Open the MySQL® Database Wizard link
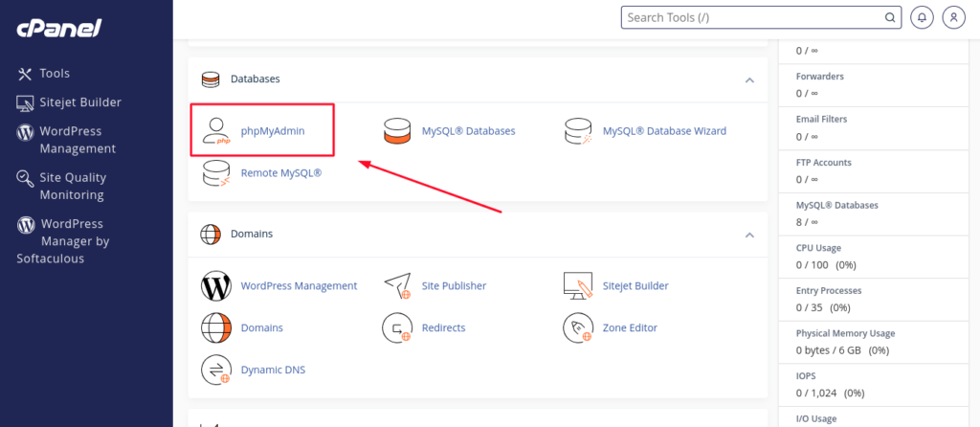This screenshot has width=980, height=427. (664, 131)
